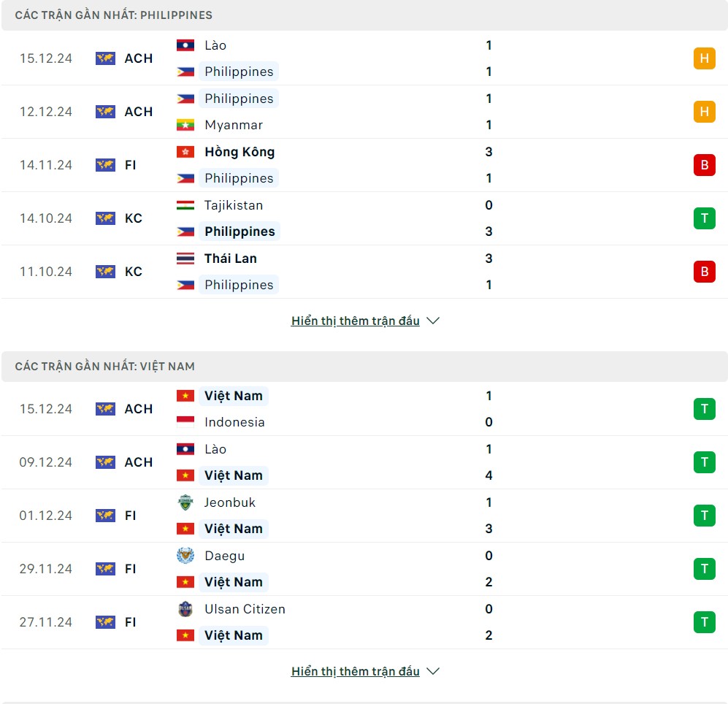Expand more Philippines matches with the chevron
This screenshot has width=728, height=704.
pyautogui.click(x=433, y=321)
